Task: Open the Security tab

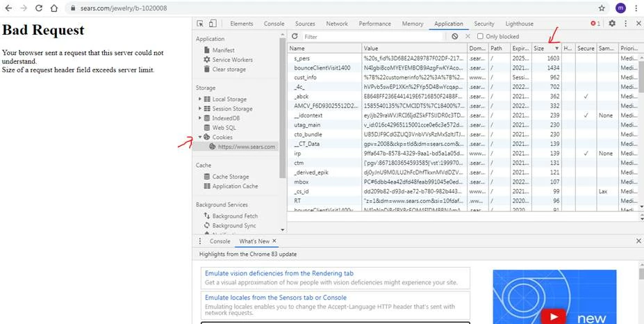Action: point(484,24)
